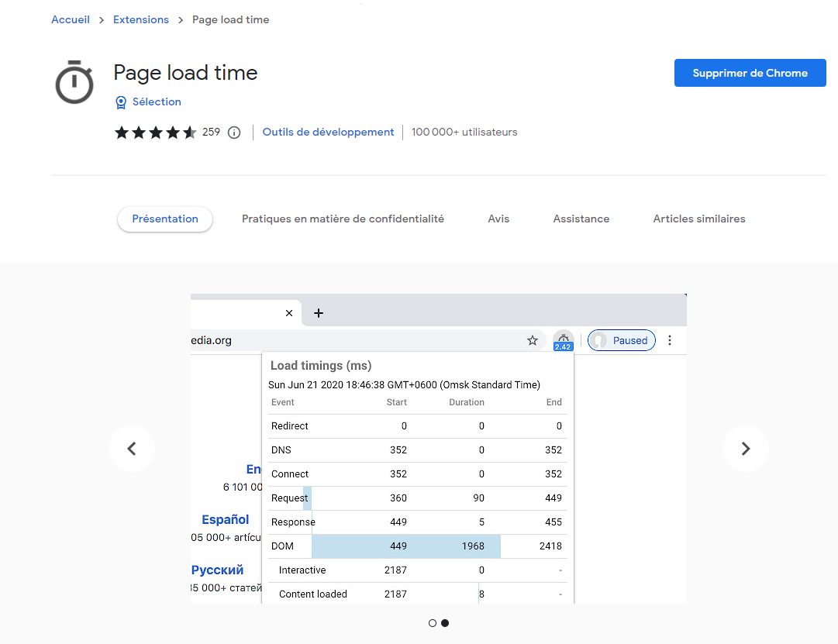Go to Accueil breadcrumb
The height and width of the screenshot is (644, 838).
(x=71, y=20)
